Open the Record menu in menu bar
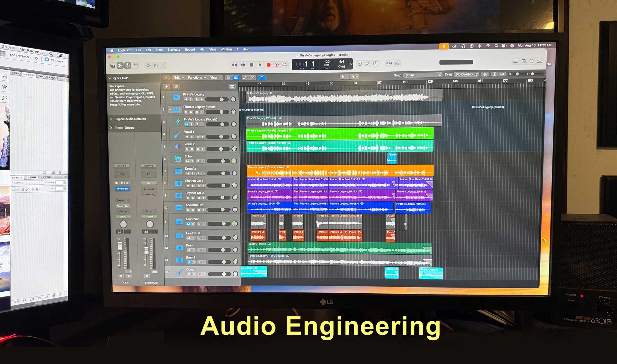The image size is (617, 364). 190,50
